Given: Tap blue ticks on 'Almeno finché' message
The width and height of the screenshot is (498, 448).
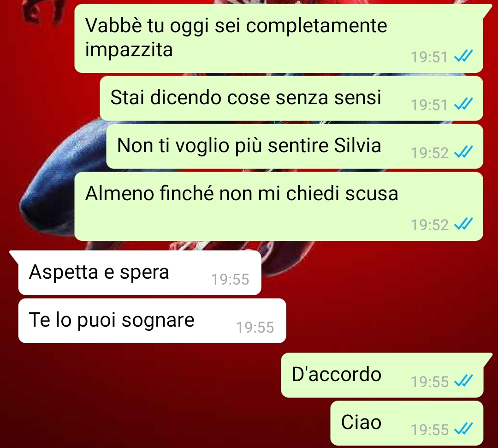Looking at the screenshot, I should point(463,223).
